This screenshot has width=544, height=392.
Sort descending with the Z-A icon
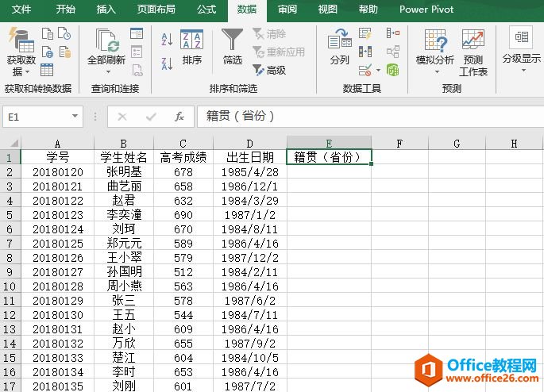coord(167,63)
